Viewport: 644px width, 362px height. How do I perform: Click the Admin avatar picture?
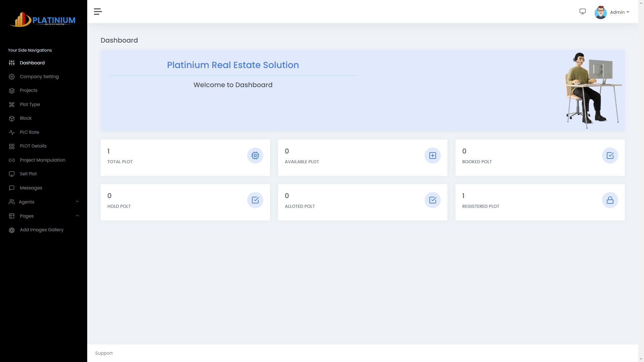pos(600,12)
